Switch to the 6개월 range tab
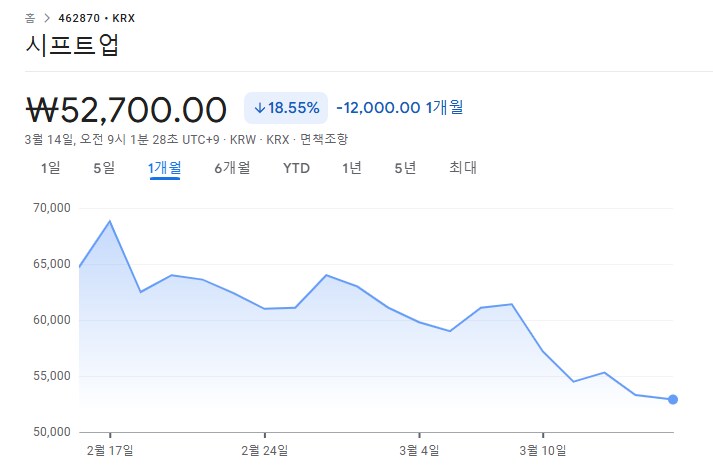 (232, 168)
